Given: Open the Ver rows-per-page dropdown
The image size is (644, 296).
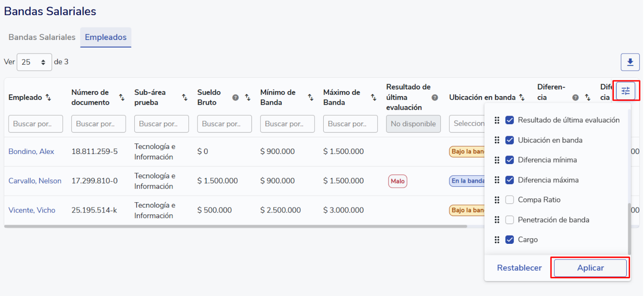Looking at the screenshot, I should tap(34, 62).
